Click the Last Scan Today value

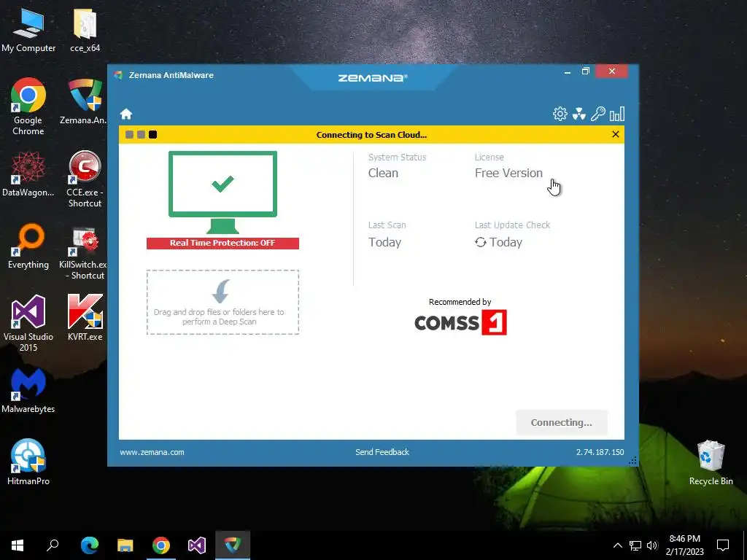384,242
